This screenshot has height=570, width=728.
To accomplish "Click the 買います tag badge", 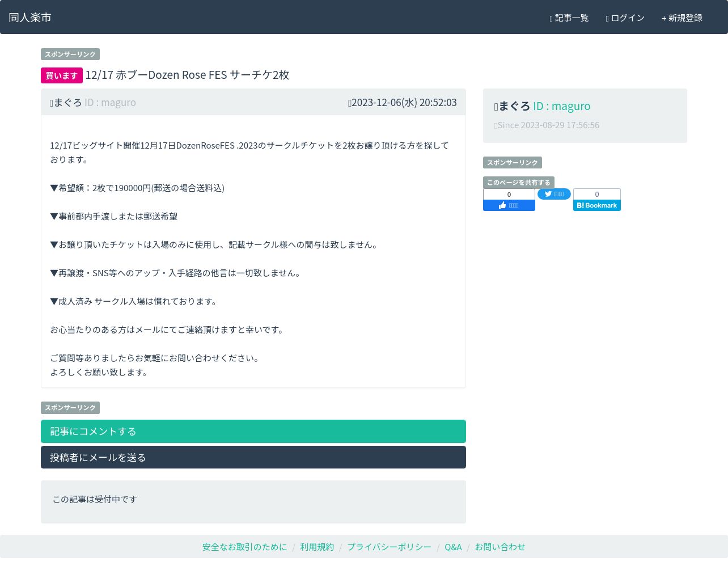I will click(62, 75).
